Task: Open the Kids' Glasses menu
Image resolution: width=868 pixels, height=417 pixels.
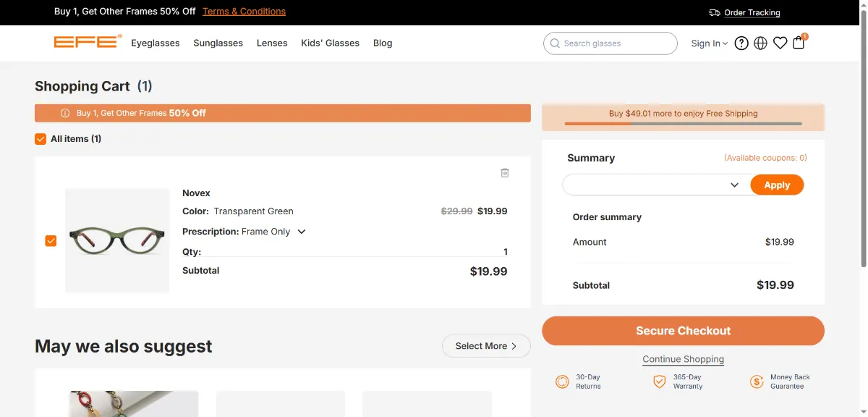Action: (x=331, y=43)
